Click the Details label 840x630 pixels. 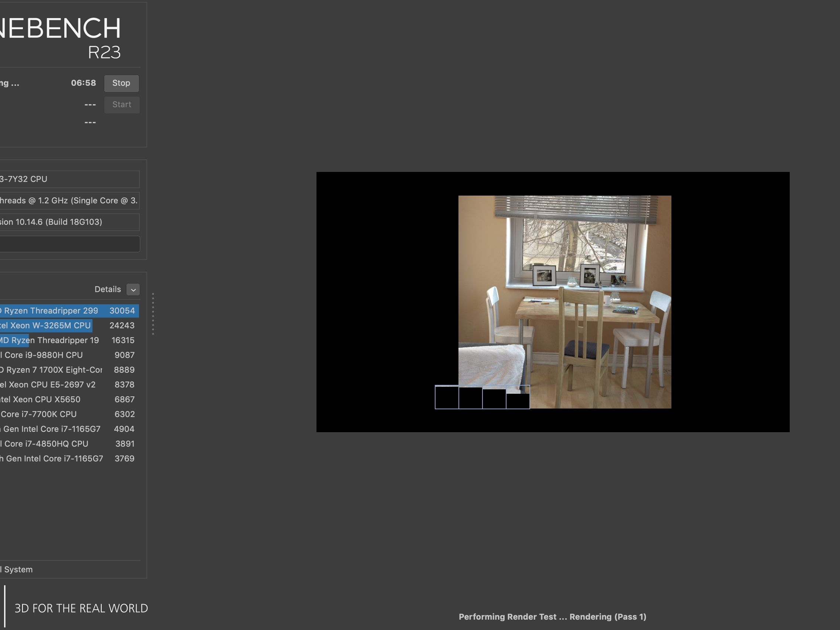(108, 289)
